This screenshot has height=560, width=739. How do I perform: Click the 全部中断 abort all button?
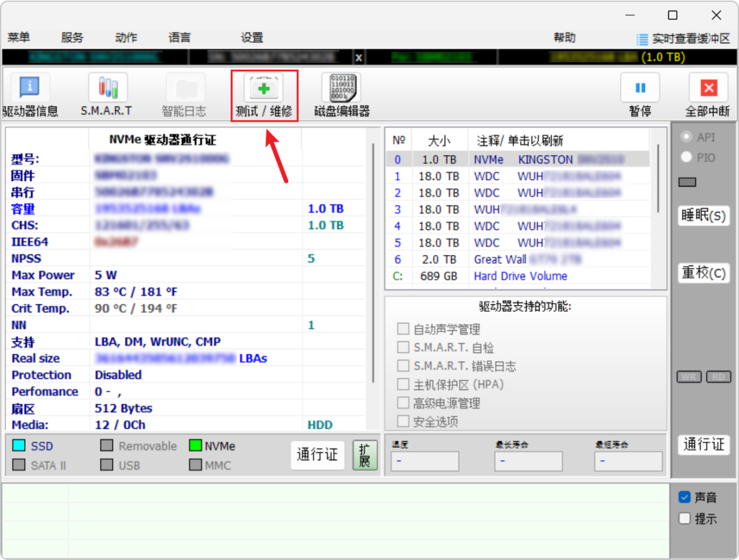tap(708, 95)
